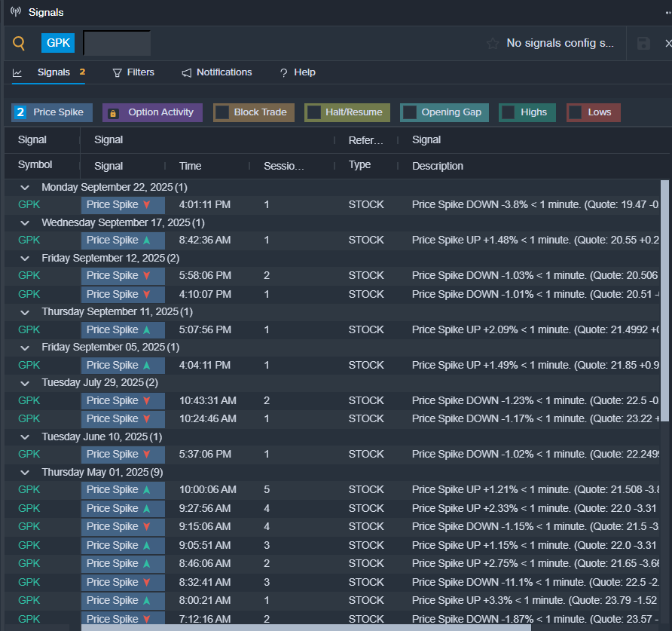Click the Help question mark icon

click(x=283, y=73)
